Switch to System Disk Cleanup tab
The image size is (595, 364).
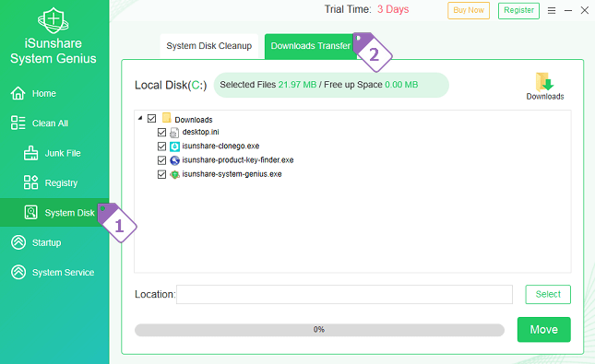tap(209, 46)
